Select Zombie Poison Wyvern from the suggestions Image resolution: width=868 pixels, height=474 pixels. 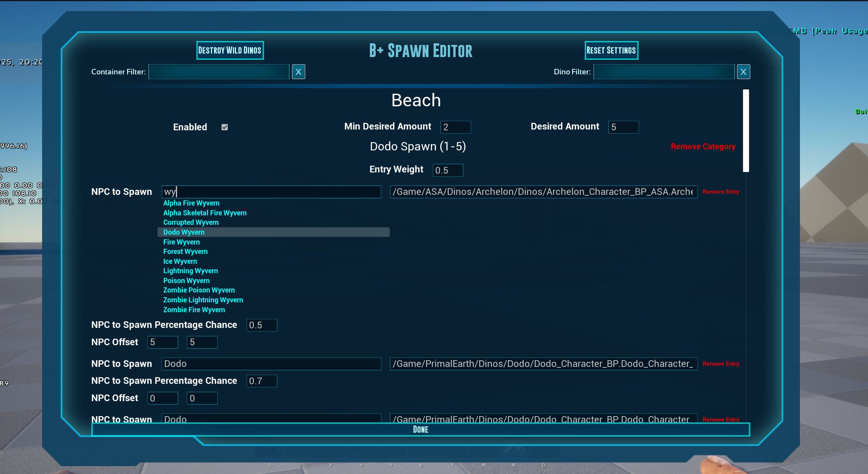[199, 290]
